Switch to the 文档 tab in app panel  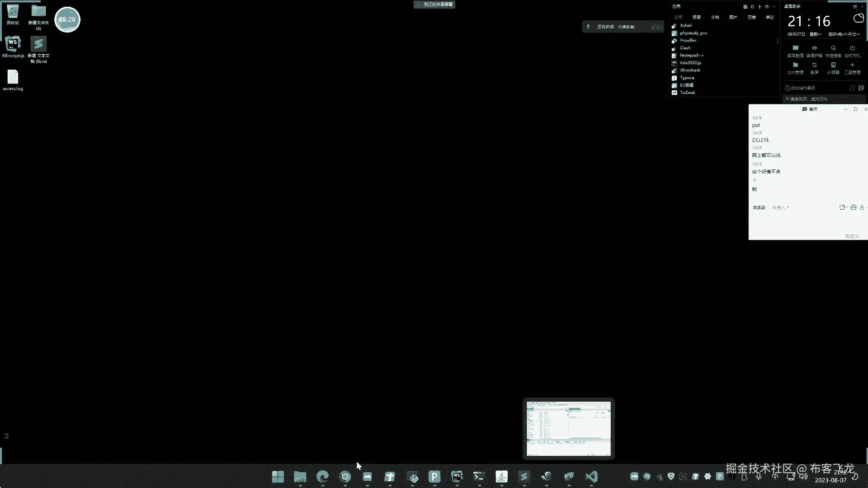point(715,17)
